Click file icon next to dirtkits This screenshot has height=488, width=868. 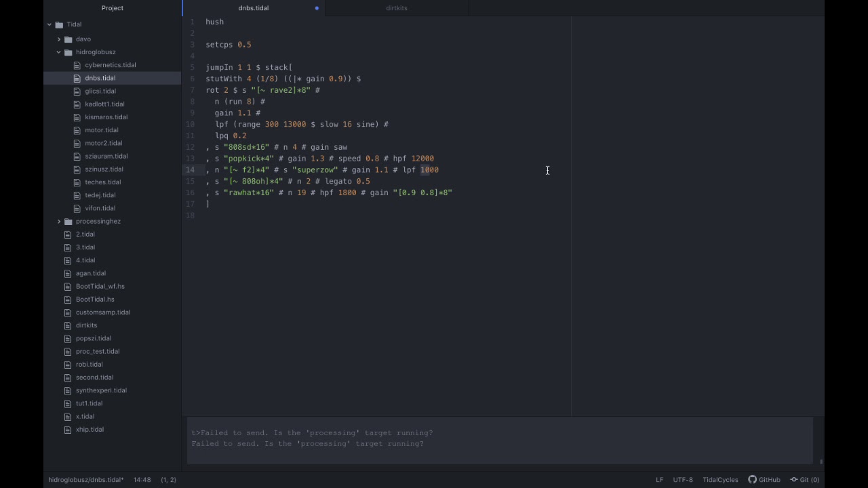click(x=68, y=325)
